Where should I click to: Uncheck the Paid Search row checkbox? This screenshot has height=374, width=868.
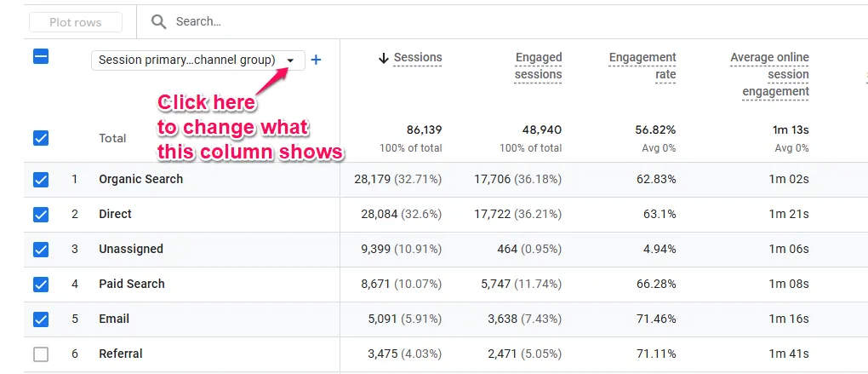pos(41,285)
